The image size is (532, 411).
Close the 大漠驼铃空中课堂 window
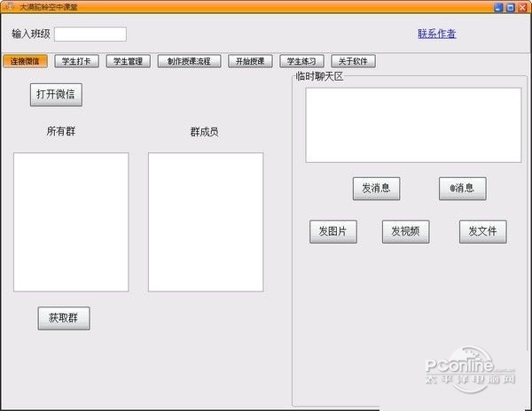point(522,7)
